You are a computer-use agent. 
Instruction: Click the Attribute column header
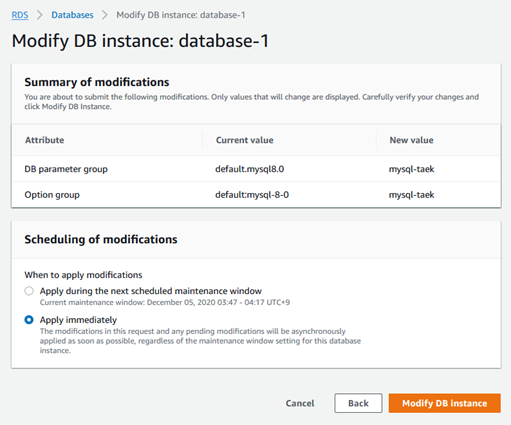(44, 140)
